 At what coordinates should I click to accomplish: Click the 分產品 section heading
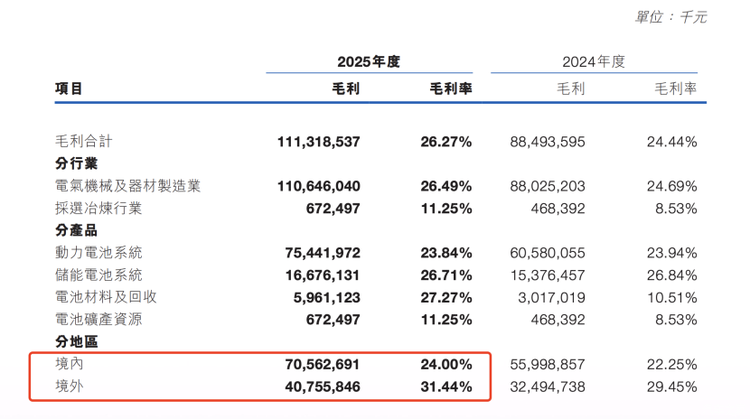click(77, 230)
